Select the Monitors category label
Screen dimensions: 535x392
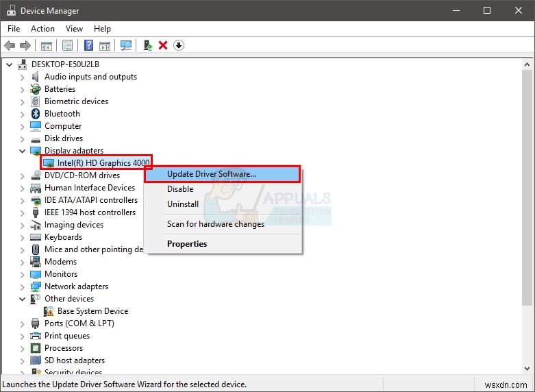(61, 274)
